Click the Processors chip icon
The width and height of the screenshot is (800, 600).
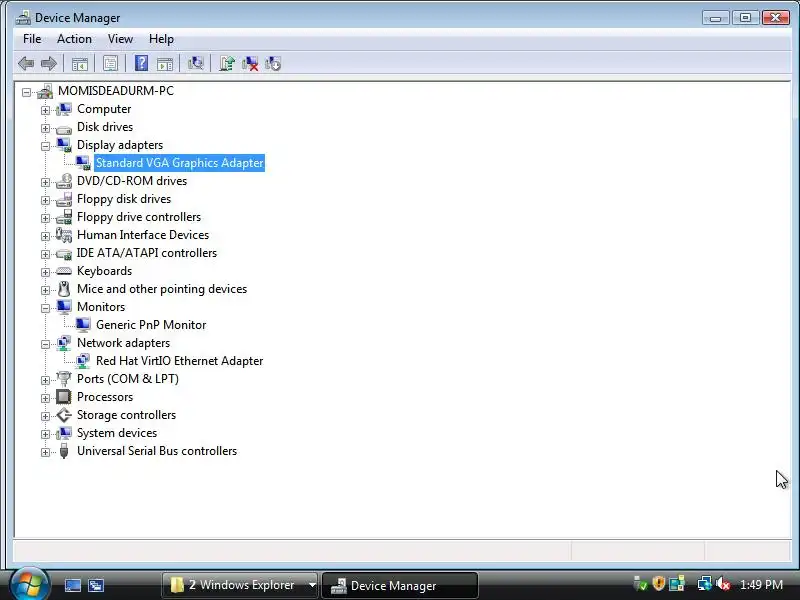coord(64,396)
